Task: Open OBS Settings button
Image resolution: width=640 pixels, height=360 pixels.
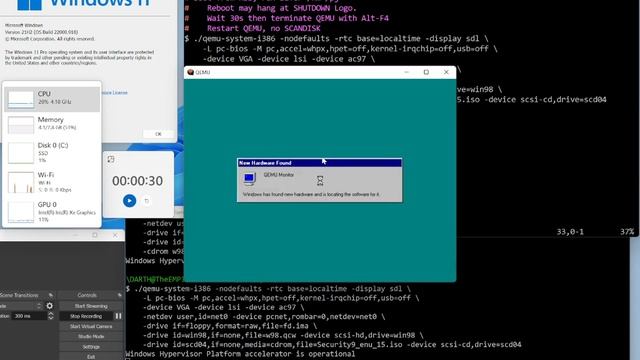Action: coord(91,347)
